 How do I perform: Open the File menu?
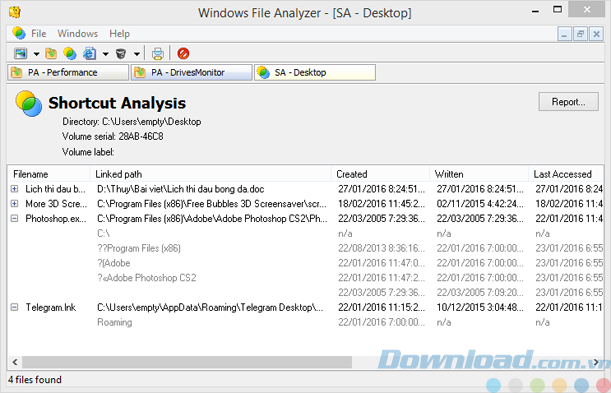tap(39, 33)
